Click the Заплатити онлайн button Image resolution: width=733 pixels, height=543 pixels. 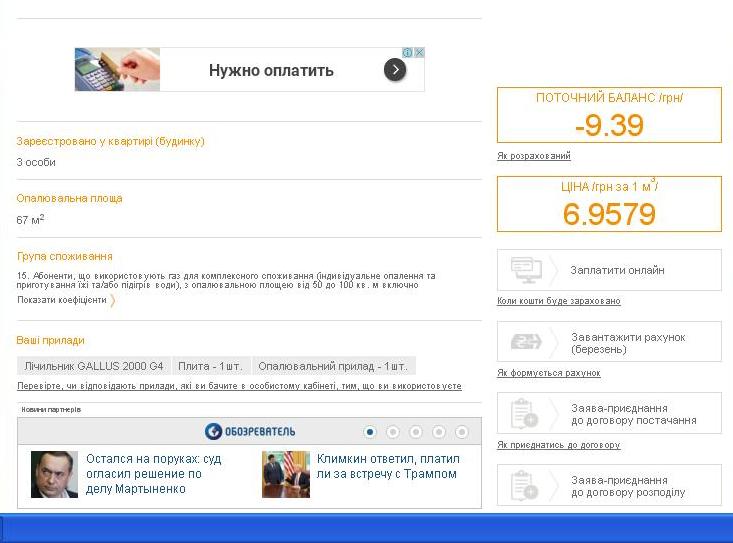pos(609,270)
